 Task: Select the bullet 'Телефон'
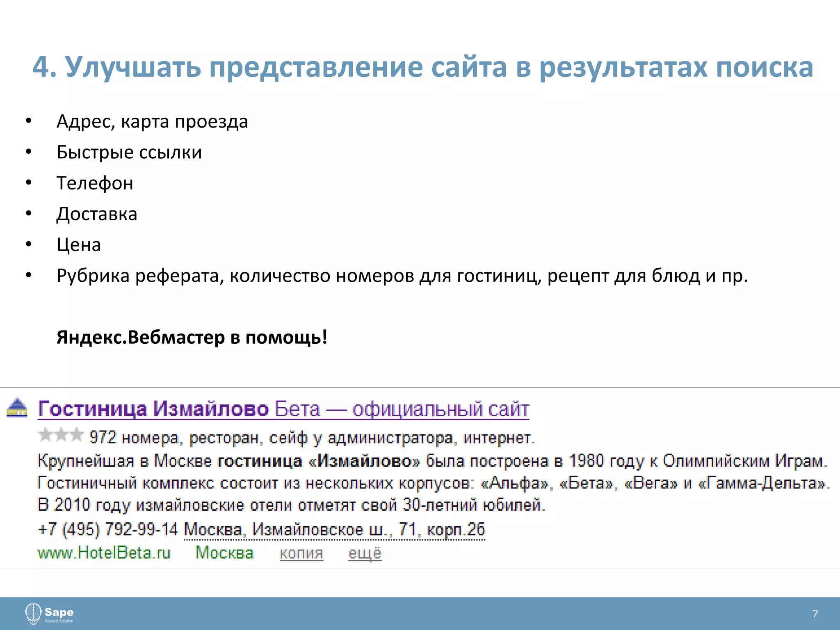95,183
